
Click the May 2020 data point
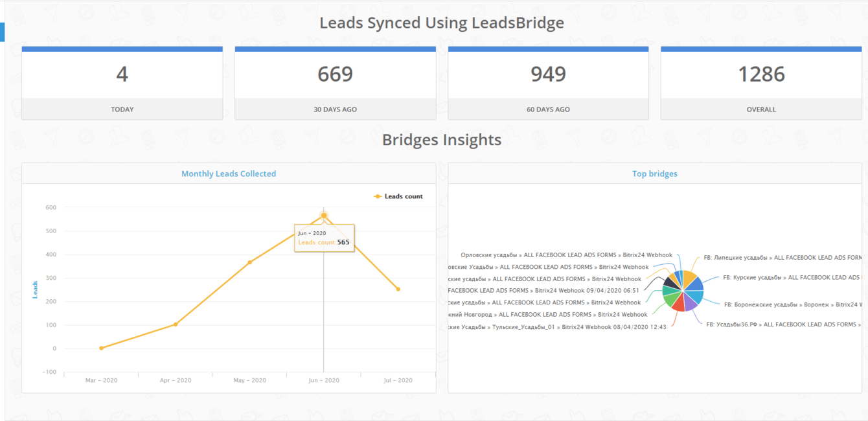(249, 262)
